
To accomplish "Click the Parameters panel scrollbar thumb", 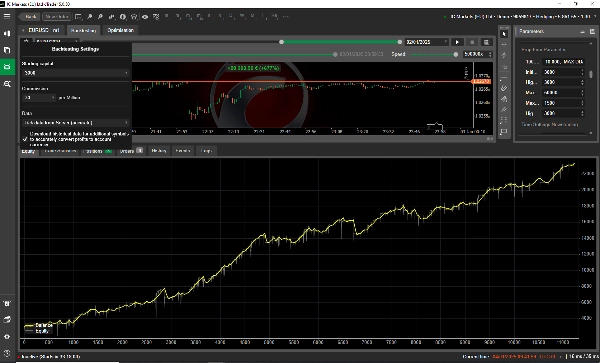I will click(x=591, y=74).
